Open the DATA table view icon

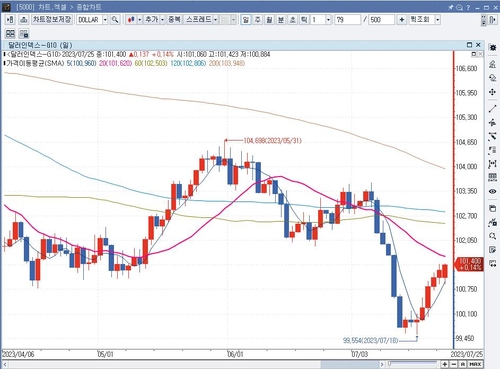[492, 177]
